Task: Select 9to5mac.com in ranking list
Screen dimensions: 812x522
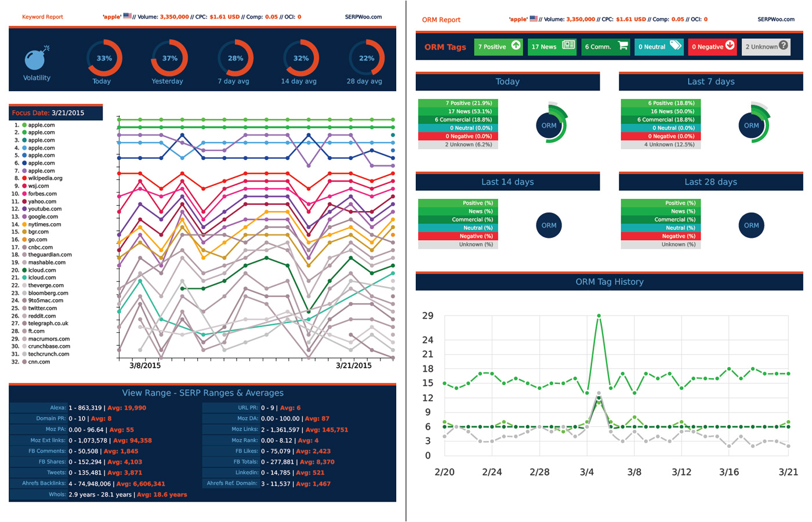Action: pyautogui.click(x=46, y=300)
